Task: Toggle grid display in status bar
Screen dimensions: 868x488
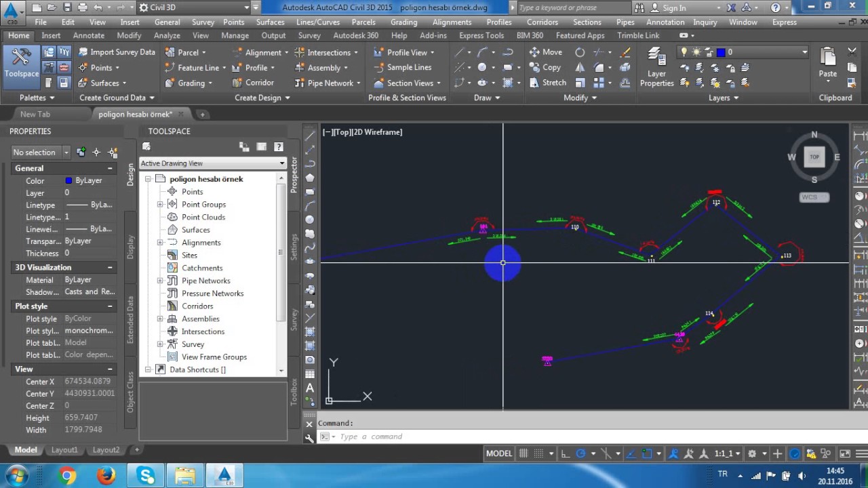Action: 524,453
